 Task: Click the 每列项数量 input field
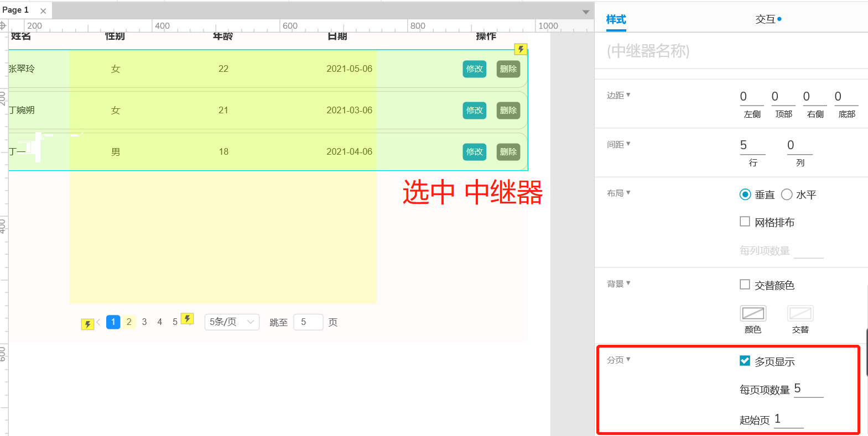pos(808,250)
